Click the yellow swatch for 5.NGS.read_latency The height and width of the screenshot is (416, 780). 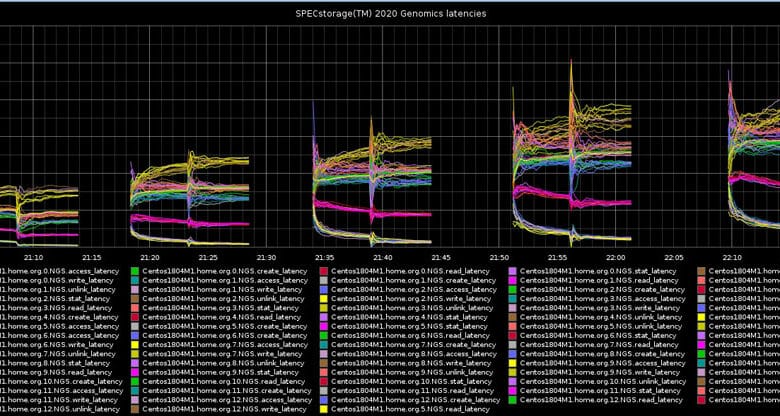tap(324, 410)
